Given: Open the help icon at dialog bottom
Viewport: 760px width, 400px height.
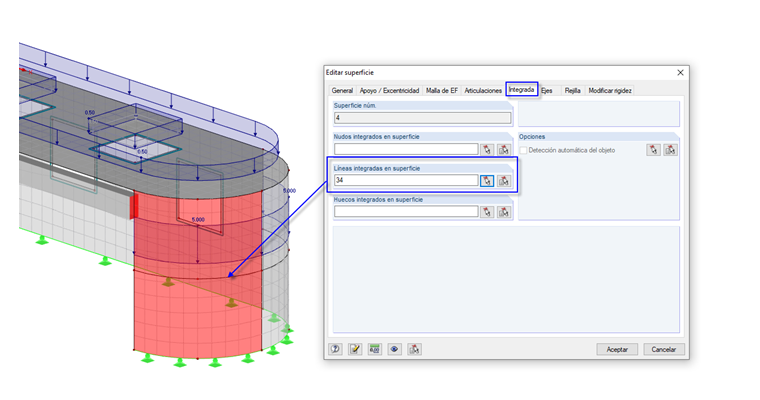Looking at the screenshot, I should tap(335, 349).
